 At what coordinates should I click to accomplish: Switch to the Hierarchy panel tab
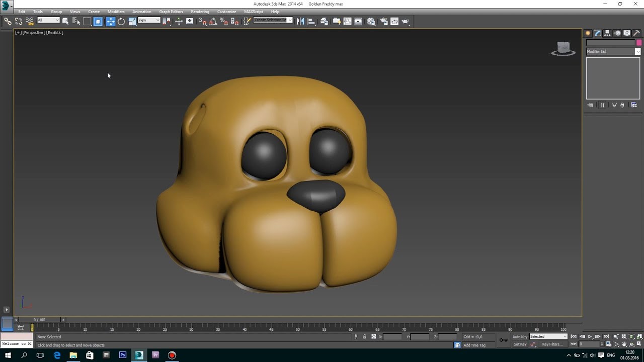[x=607, y=33]
